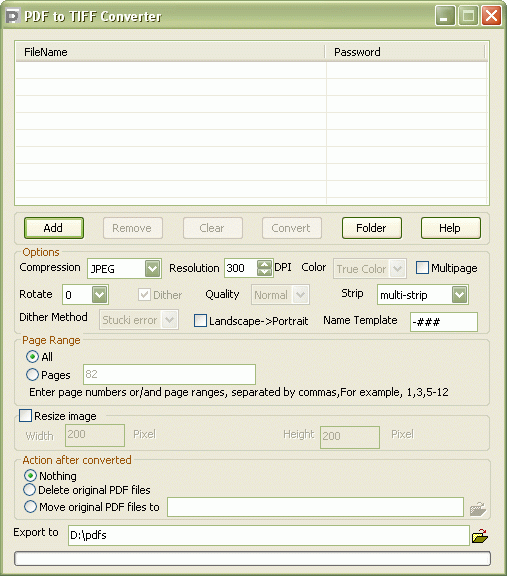This screenshot has height=576, width=507.
Task: Focus the Resolution value field
Action: (x=241, y=268)
